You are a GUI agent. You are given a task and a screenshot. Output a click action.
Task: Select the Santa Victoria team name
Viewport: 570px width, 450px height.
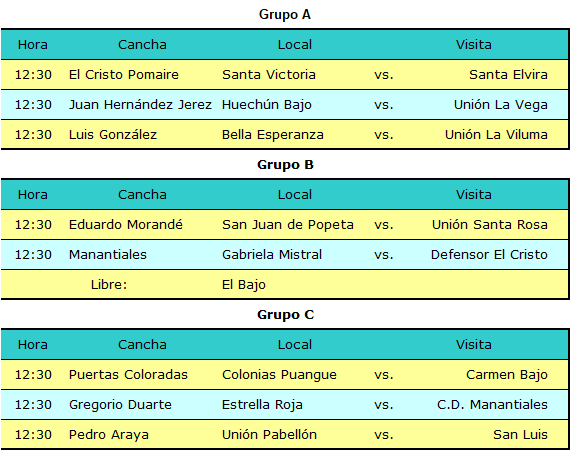(x=269, y=75)
